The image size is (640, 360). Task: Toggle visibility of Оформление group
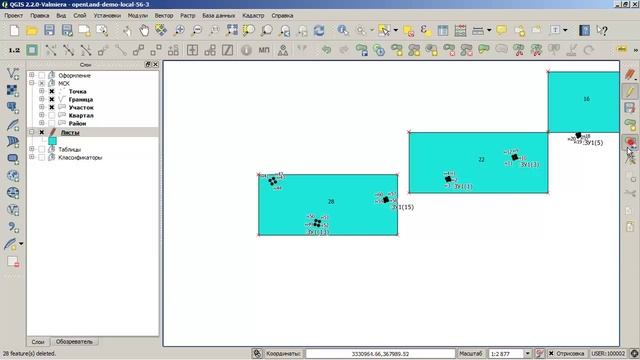[42, 76]
